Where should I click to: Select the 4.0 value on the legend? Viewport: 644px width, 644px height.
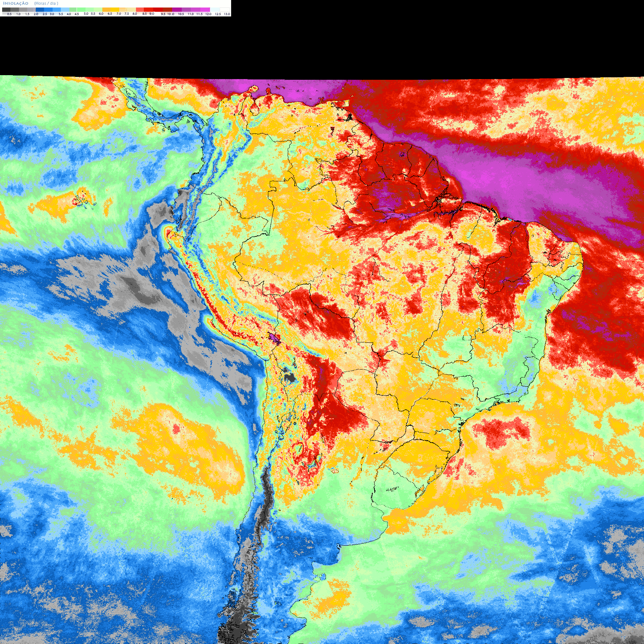[x=69, y=14]
